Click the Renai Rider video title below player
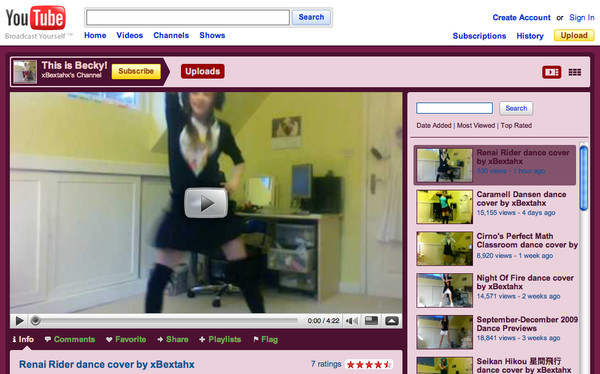The width and height of the screenshot is (600, 374). click(107, 364)
